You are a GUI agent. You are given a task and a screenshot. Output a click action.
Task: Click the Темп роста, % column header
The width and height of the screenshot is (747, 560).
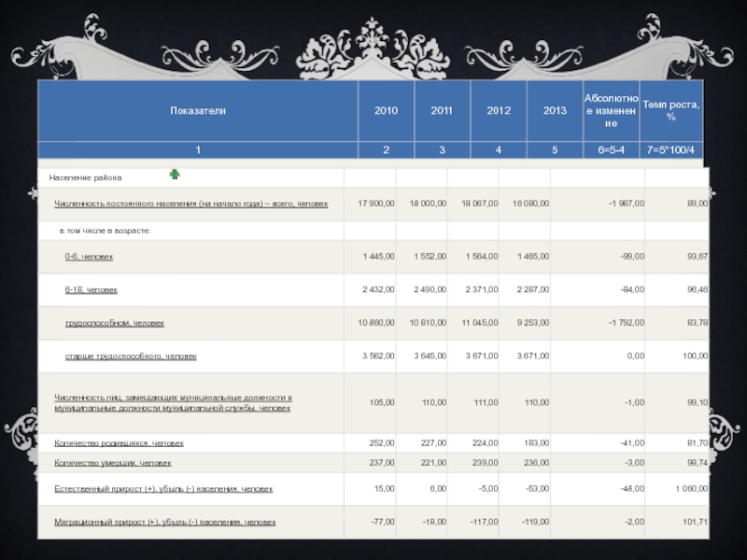coord(671,111)
